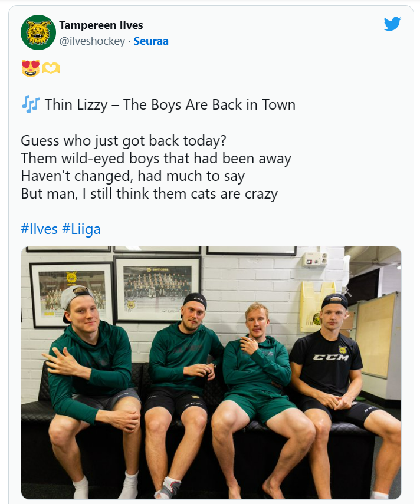Click the "them cats are crazy" lyric line

149,193
